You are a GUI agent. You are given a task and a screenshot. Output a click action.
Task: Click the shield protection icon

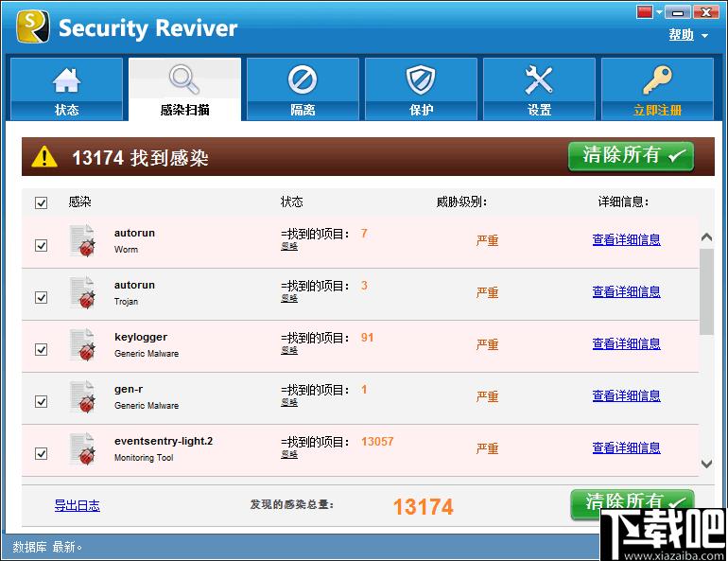coord(421,79)
